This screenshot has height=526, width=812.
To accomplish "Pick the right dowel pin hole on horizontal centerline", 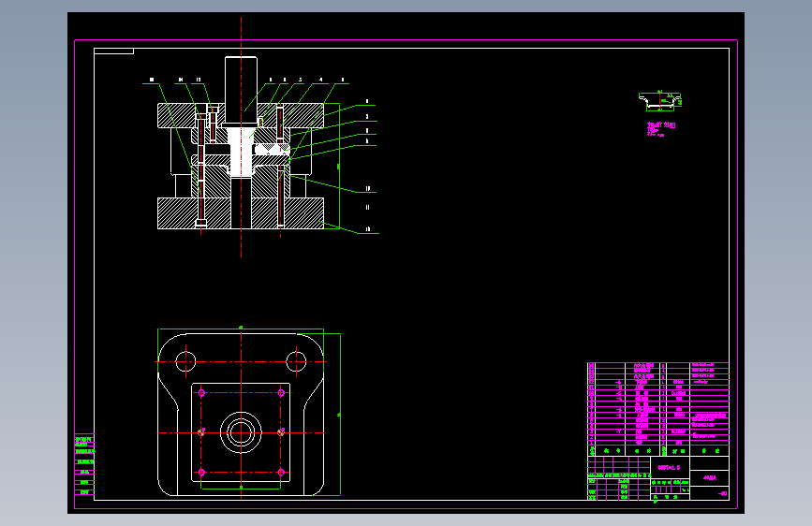I will pos(281,432).
